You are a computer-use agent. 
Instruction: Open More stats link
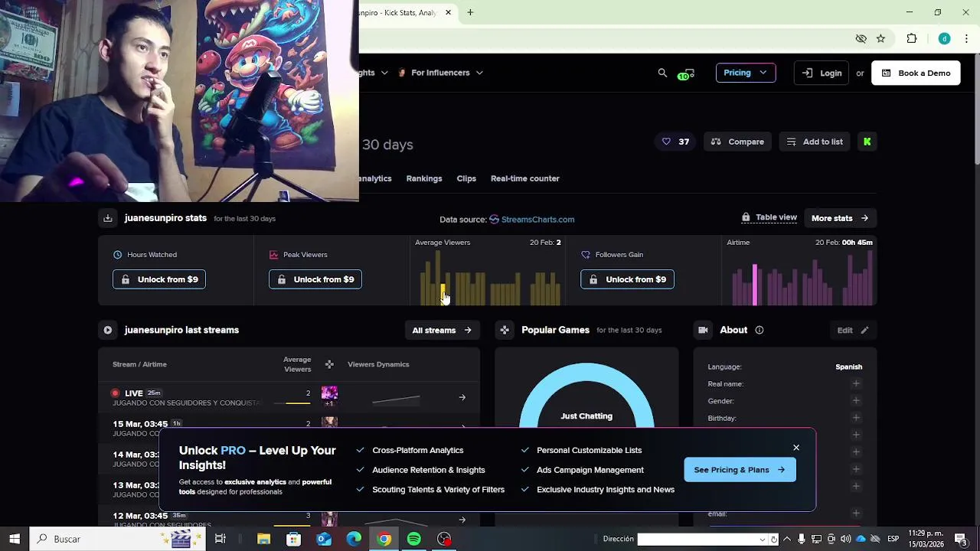(x=840, y=218)
